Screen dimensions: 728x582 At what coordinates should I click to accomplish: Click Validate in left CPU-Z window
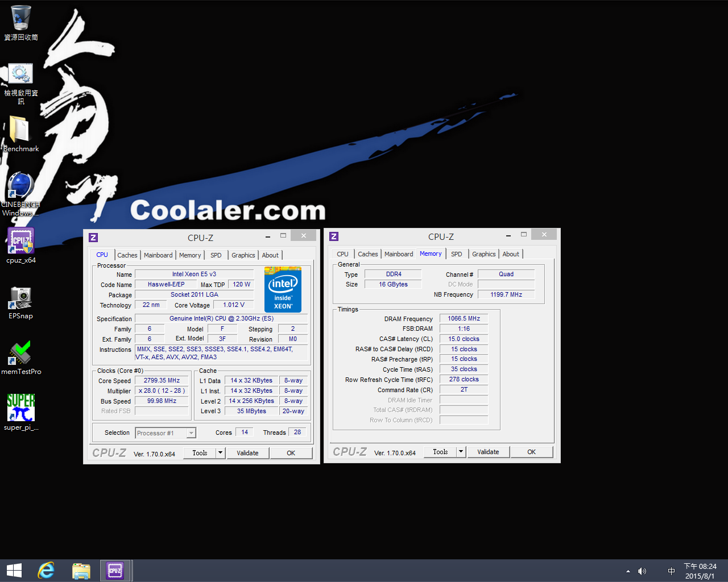point(248,453)
